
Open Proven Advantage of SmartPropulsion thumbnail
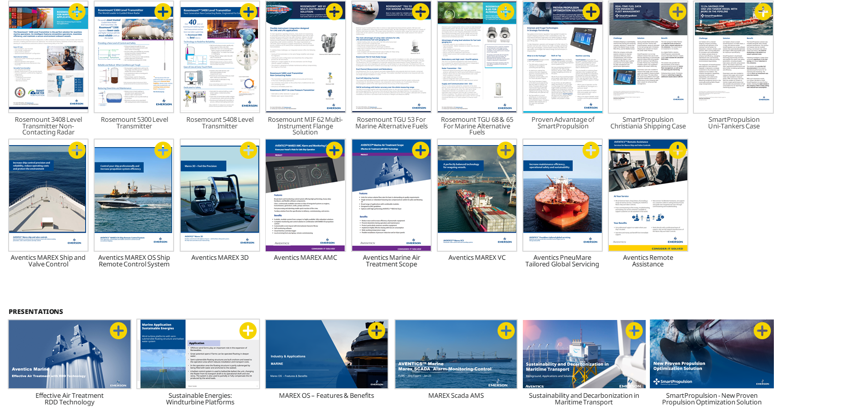coord(562,57)
